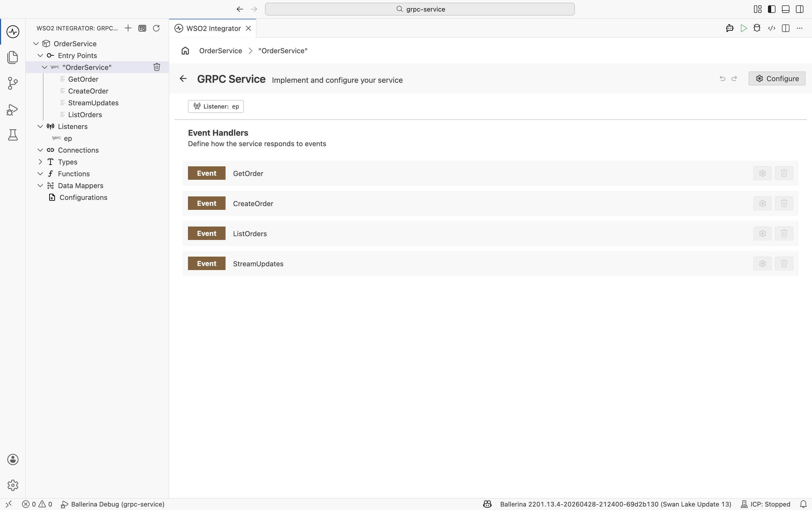The height and width of the screenshot is (510, 812).
Task: Open the Accounts menu
Action: (13, 459)
